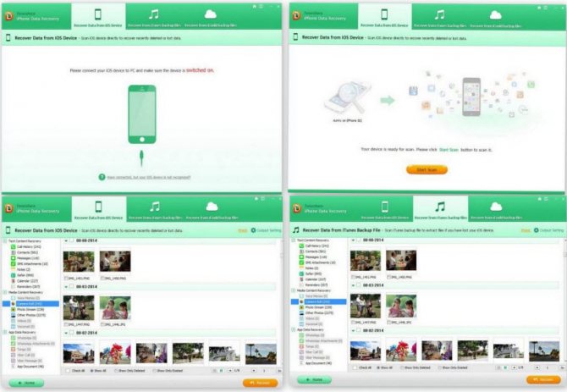The height and width of the screenshot is (392, 567).
Task: Click the green question mark help icon
Action: click(102, 177)
